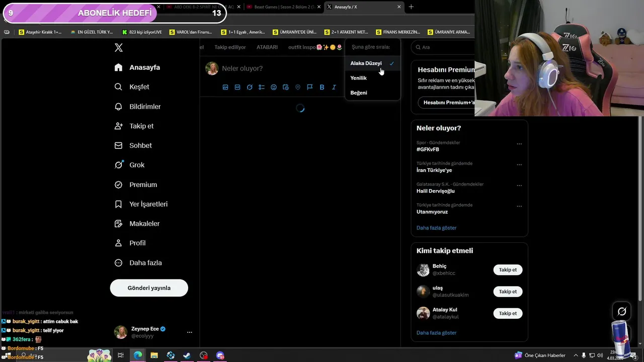644x362 pixels.
Task: Add a GIF to post
Action: pyautogui.click(x=237, y=87)
